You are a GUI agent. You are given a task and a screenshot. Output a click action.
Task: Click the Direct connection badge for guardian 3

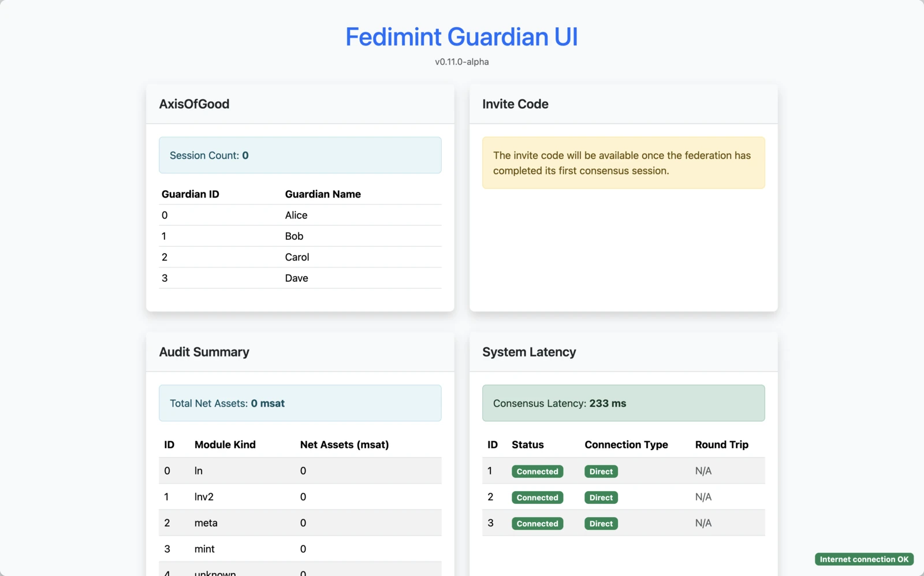(601, 523)
